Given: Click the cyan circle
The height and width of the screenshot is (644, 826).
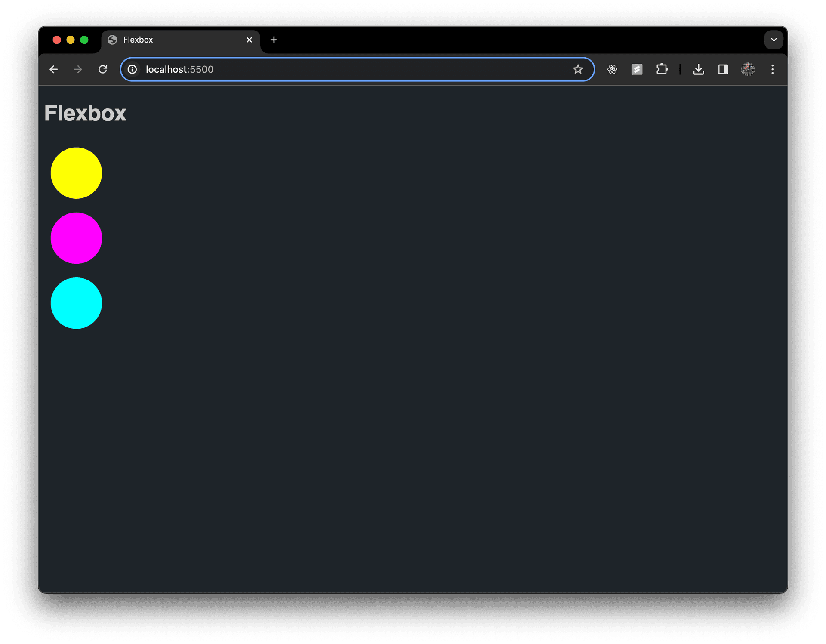Looking at the screenshot, I should (x=76, y=303).
